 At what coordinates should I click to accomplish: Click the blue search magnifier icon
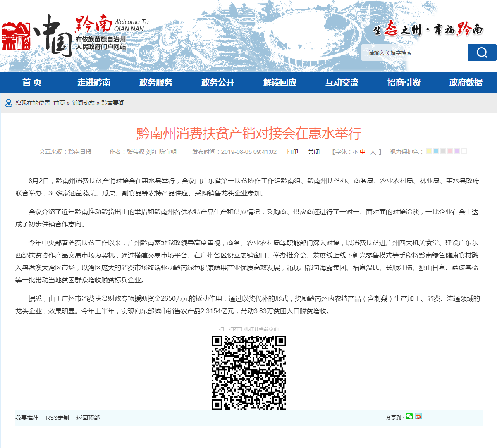tap(482, 52)
